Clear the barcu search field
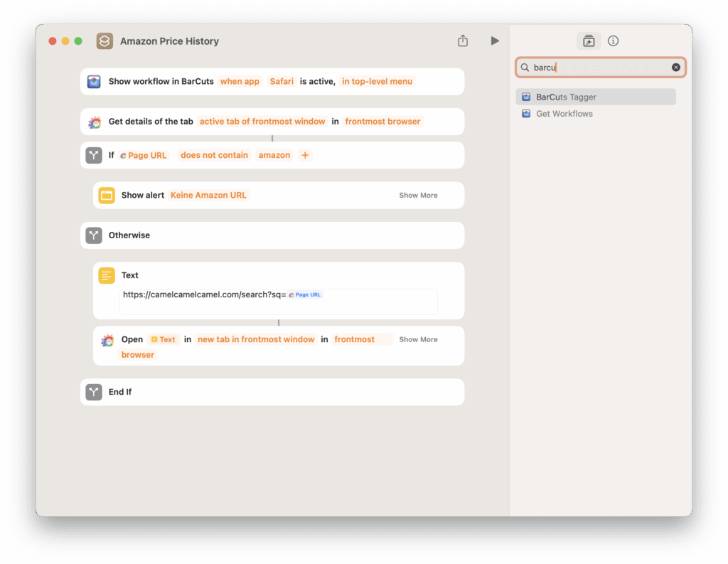The width and height of the screenshot is (728, 564). [x=675, y=68]
